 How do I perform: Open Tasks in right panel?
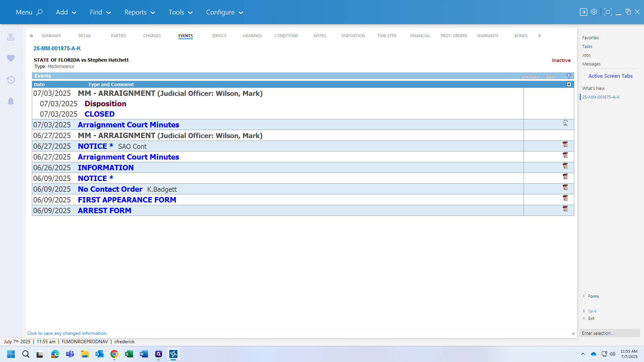pos(587,47)
